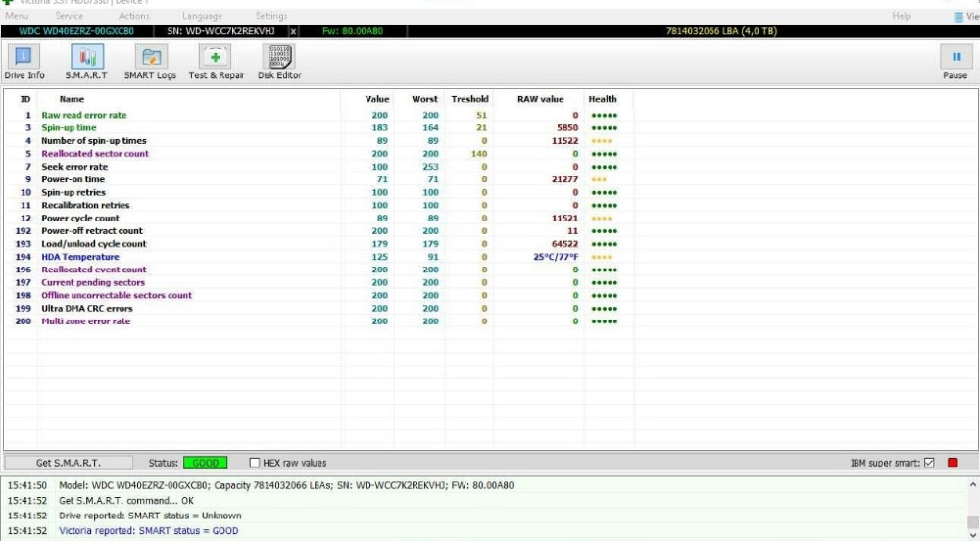Switch to Test & Repair
Screen dimensions: 980x541
[x=217, y=62]
